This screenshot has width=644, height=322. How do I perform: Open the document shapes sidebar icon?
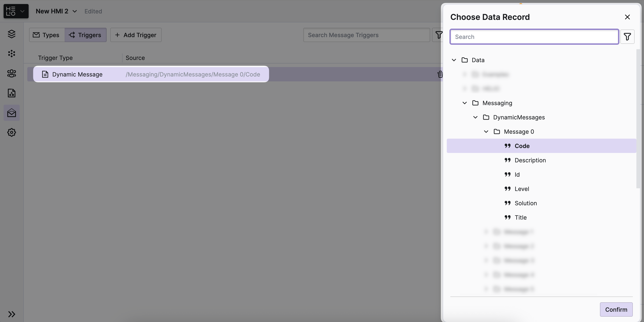pyautogui.click(x=11, y=93)
